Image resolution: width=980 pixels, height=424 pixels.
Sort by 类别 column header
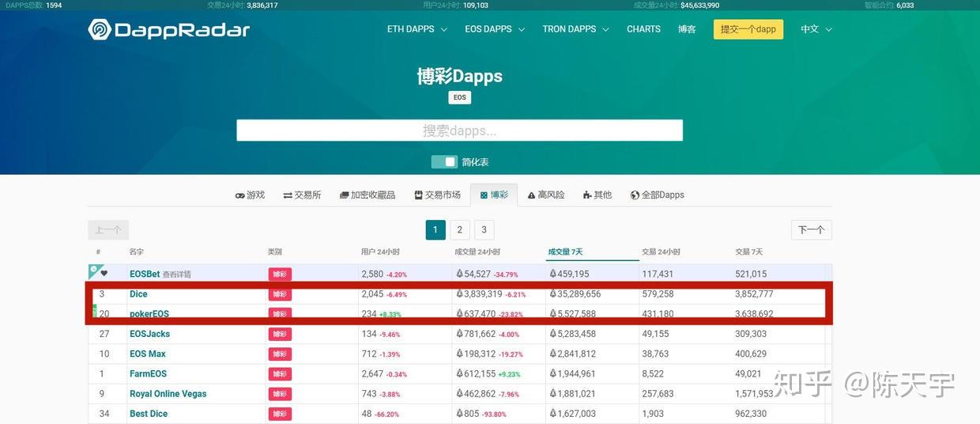[274, 252]
